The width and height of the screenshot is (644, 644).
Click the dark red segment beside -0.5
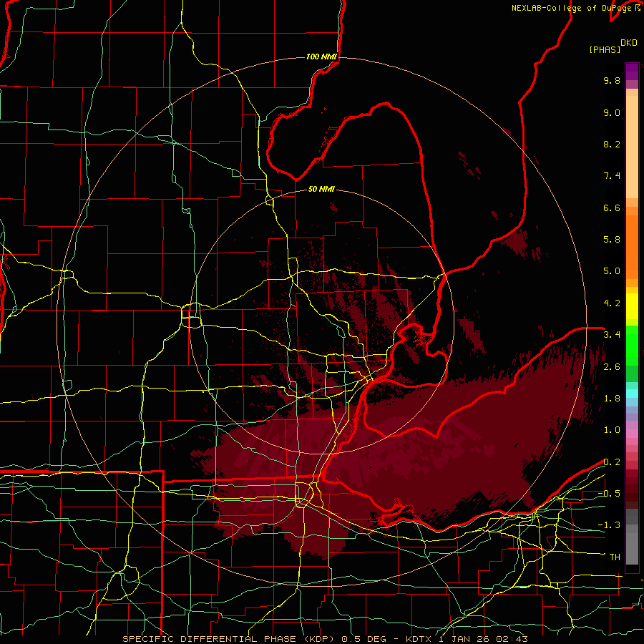click(x=632, y=497)
